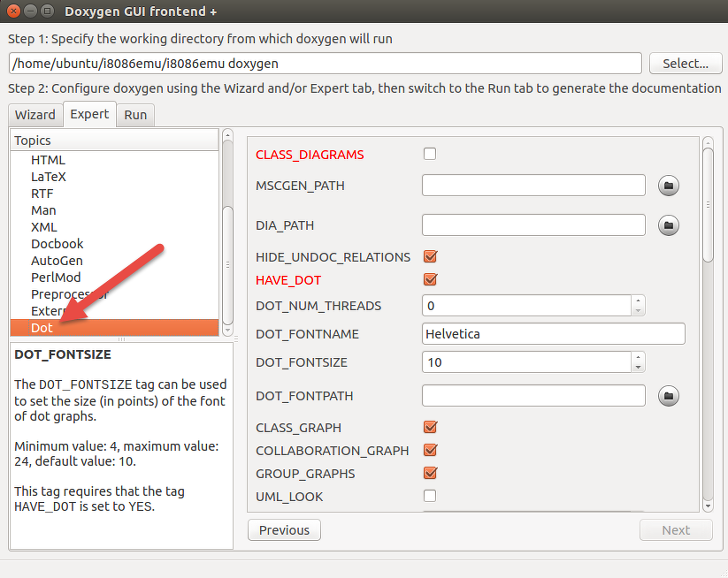
Task: Enable the CLASS_DIAGRAMS checkbox
Action: (430, 154)
